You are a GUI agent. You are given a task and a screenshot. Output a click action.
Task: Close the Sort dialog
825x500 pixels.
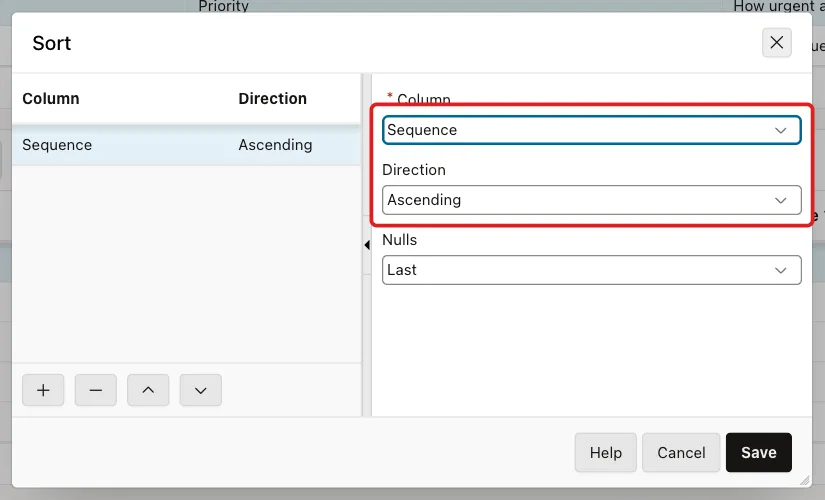777,43
